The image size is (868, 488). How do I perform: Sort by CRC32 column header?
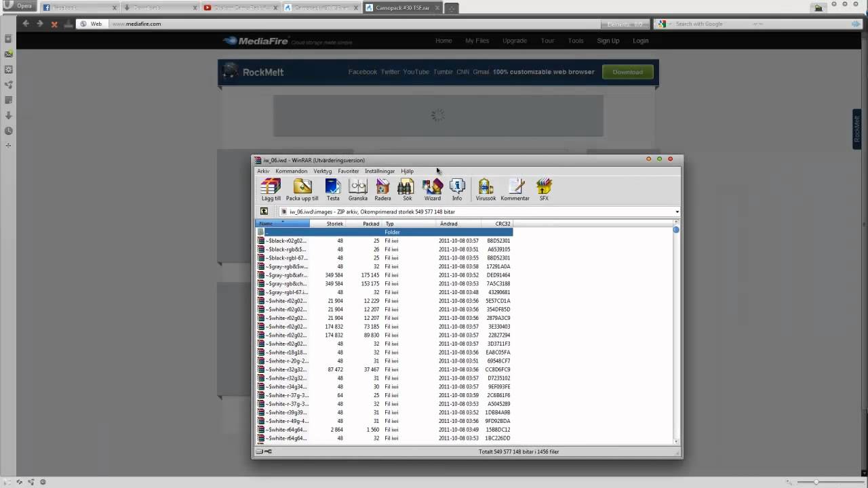[x=497, y=224]
